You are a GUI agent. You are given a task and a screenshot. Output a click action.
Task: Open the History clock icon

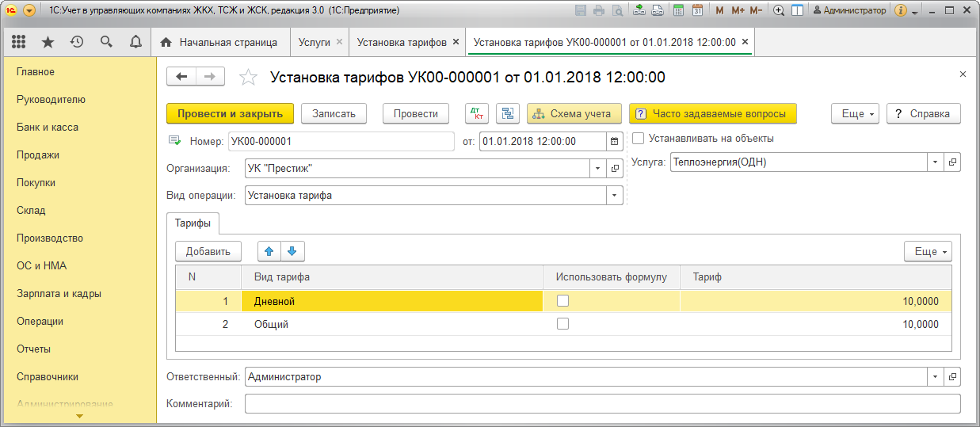tap(77, 42)
